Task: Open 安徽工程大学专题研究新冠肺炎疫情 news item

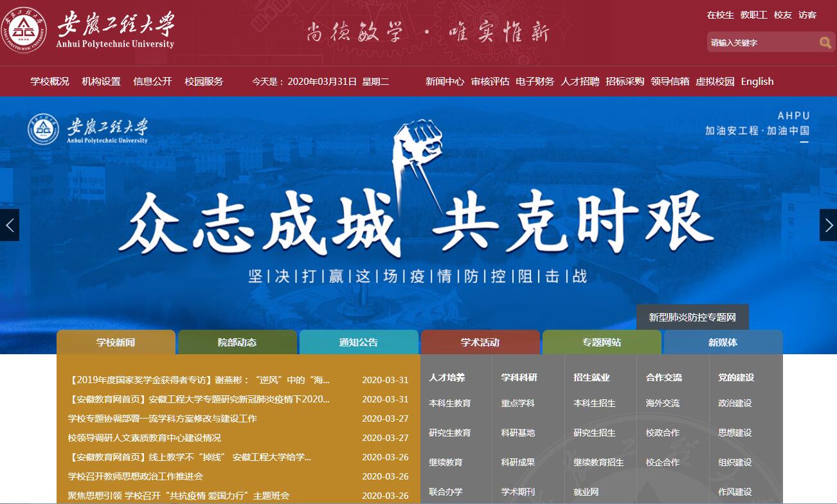Action: (x=199, y=399)
